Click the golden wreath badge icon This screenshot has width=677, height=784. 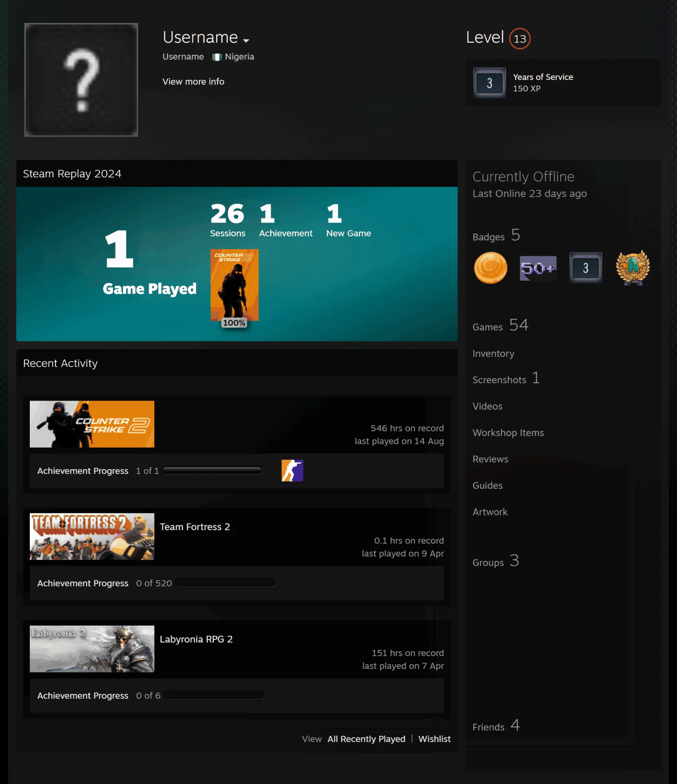click(633, 267)
